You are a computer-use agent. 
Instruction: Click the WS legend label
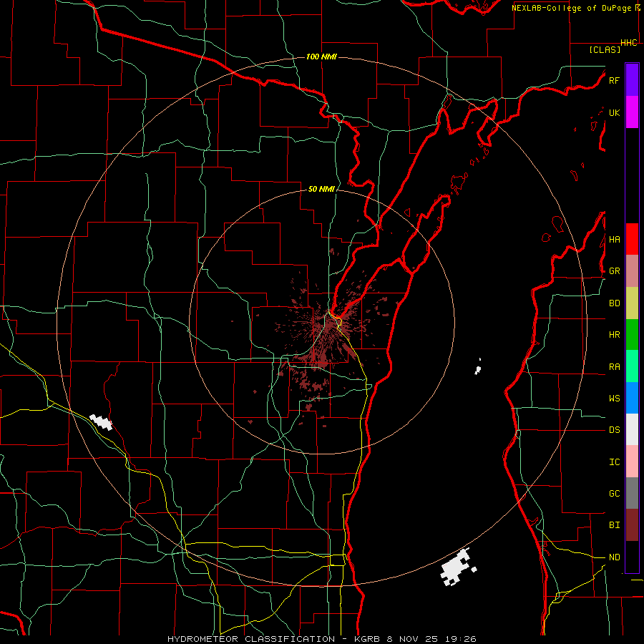(614, 399)
